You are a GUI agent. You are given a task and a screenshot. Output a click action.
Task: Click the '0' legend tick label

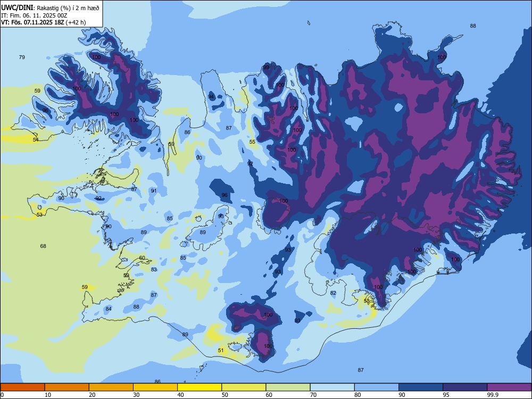[2, 395]
